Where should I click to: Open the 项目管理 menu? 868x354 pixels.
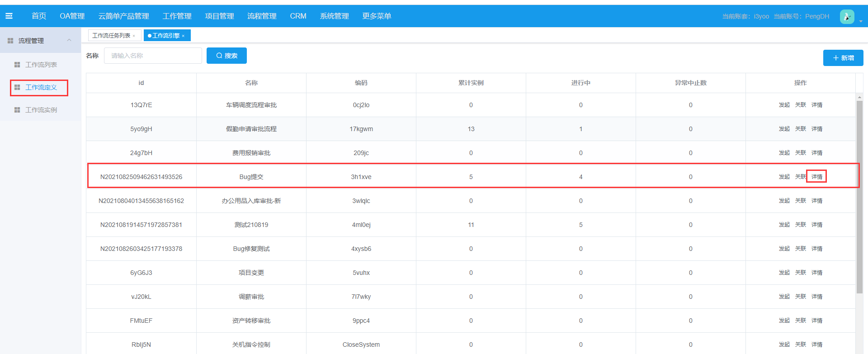219,16
